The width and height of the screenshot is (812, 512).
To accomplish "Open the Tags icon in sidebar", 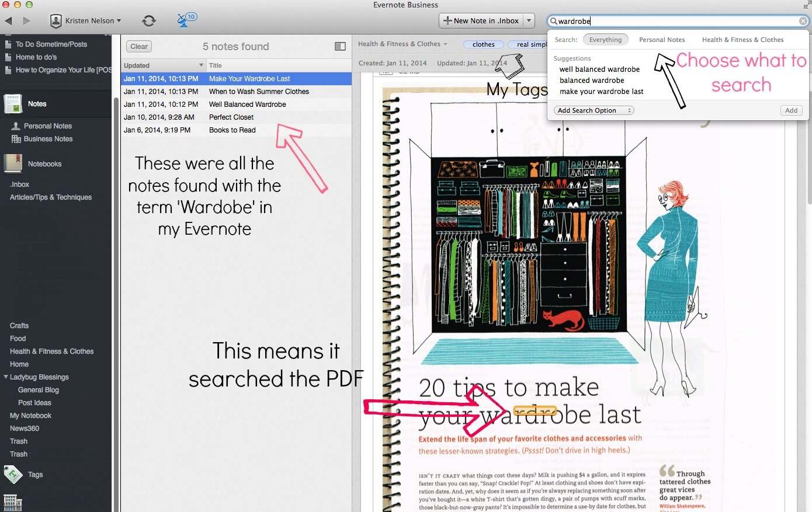I will [13, 475].
